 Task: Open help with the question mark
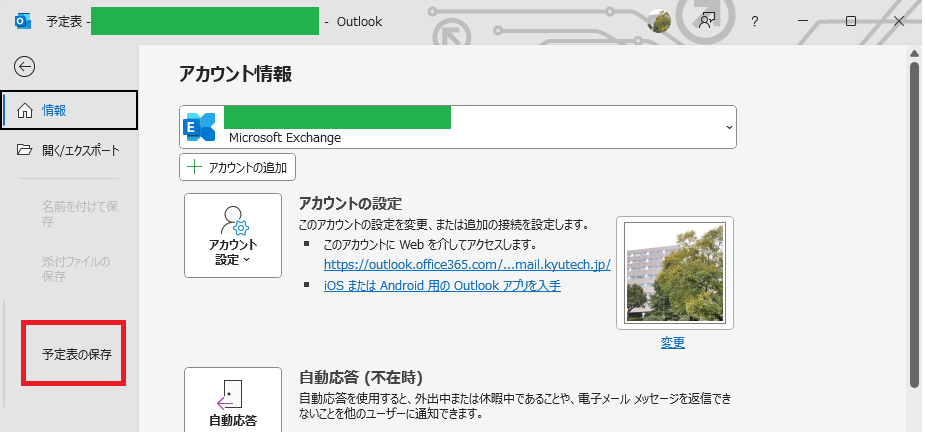tap(754, 22)
